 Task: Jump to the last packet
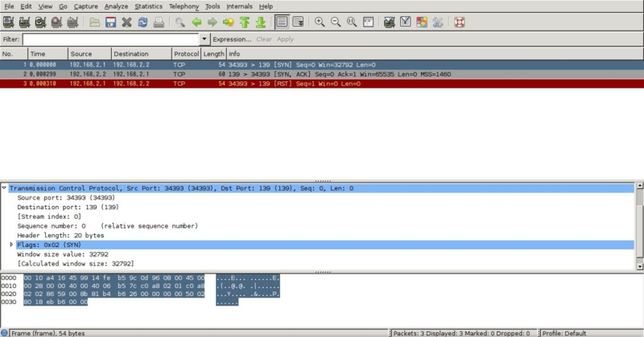click(260, 23)
